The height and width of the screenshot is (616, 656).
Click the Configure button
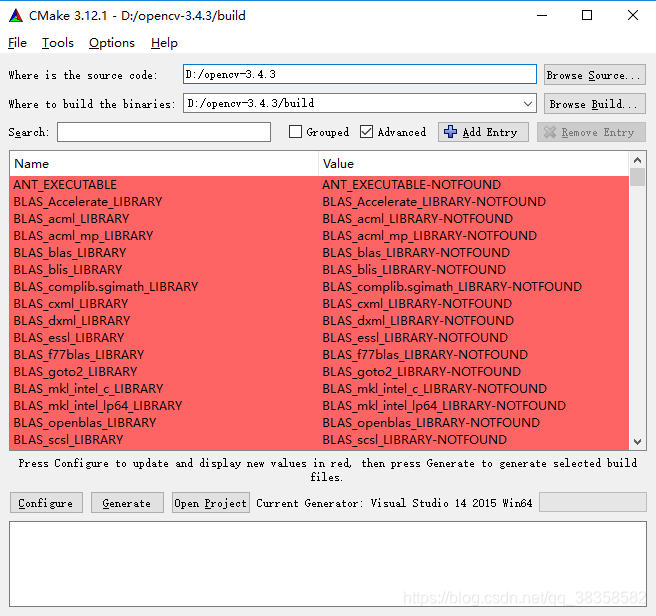(x=46, y=503)
